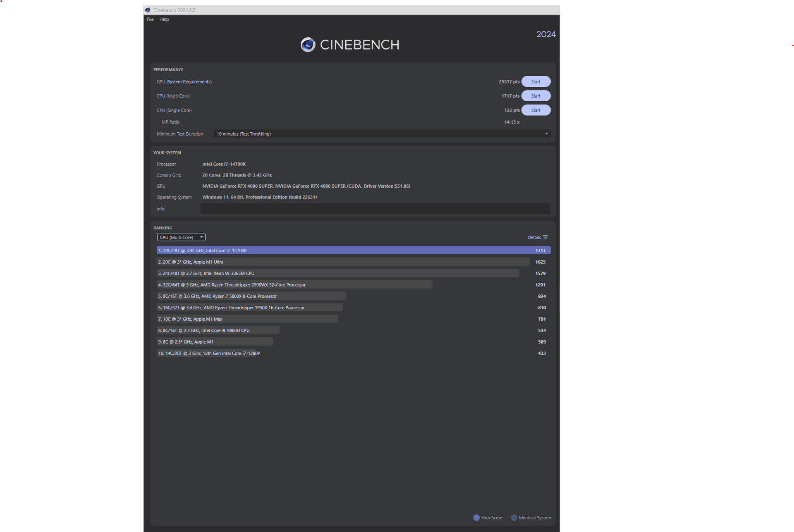Select the Apple M1 Max ranking row
Viewport: 794px width, 532px height.
pos(354,319)
